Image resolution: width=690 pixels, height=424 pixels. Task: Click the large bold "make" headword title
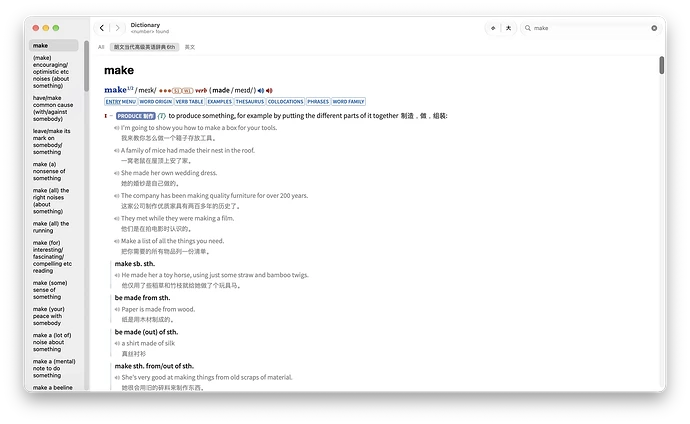(119, 70)
